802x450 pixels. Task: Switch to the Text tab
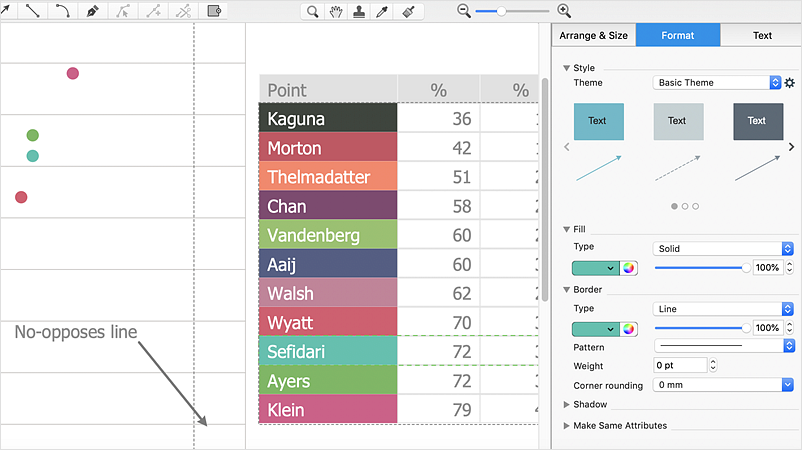(762, 35)
